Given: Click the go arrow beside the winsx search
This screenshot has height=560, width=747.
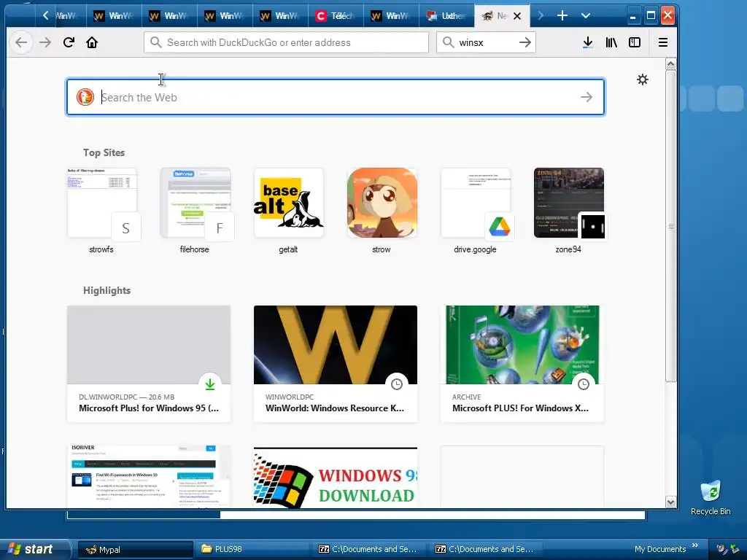Looking at the screenshot, I should point(525,42).
